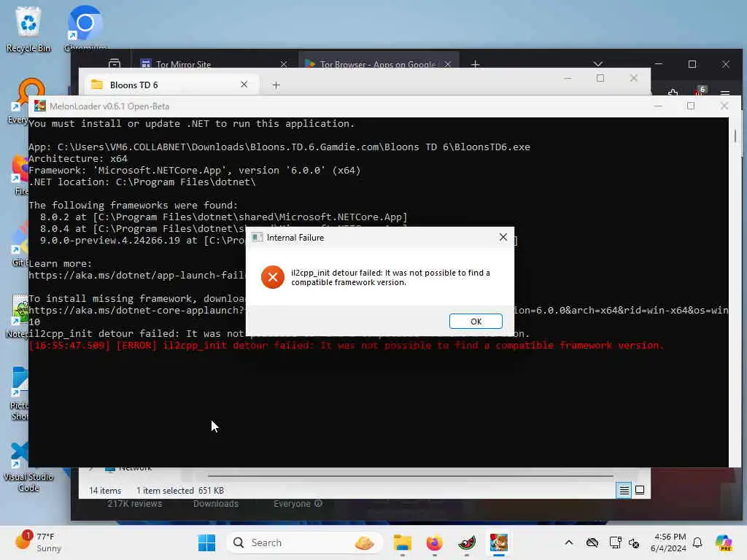
Task: Expand the browser tab list dropdown
Action: [x=598, y=64]
